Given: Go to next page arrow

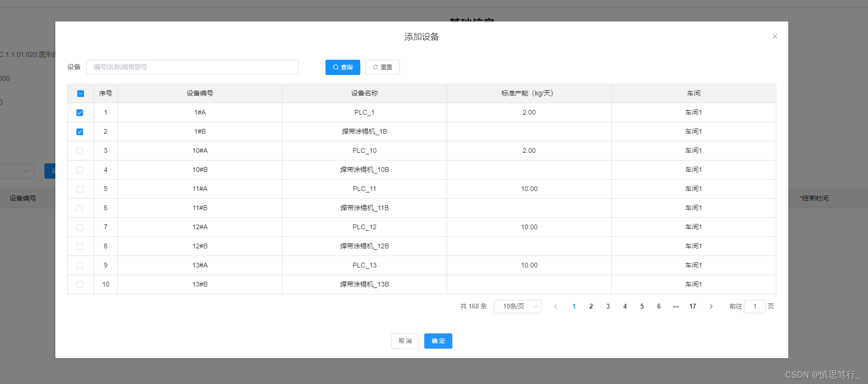Looking at the screenshot, I should (711, 307).
